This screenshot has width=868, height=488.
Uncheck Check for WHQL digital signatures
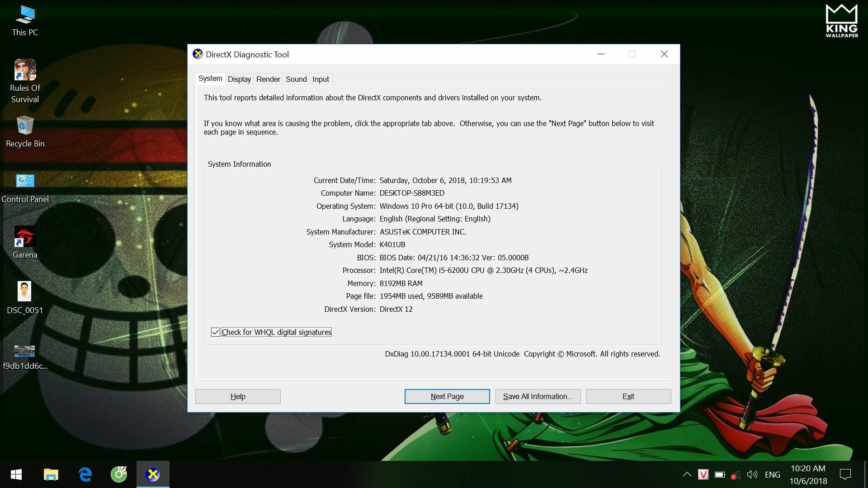(216, 332)
